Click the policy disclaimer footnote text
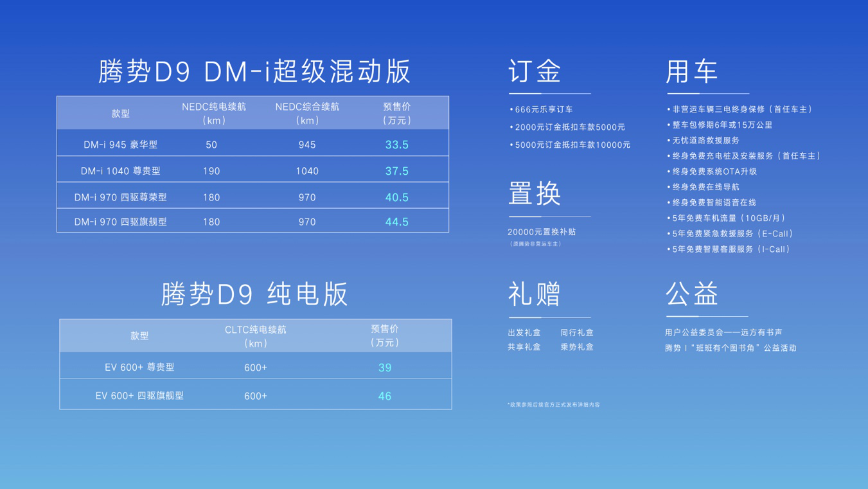The height and width of the screenshot is (489, 868). (553, 405)
